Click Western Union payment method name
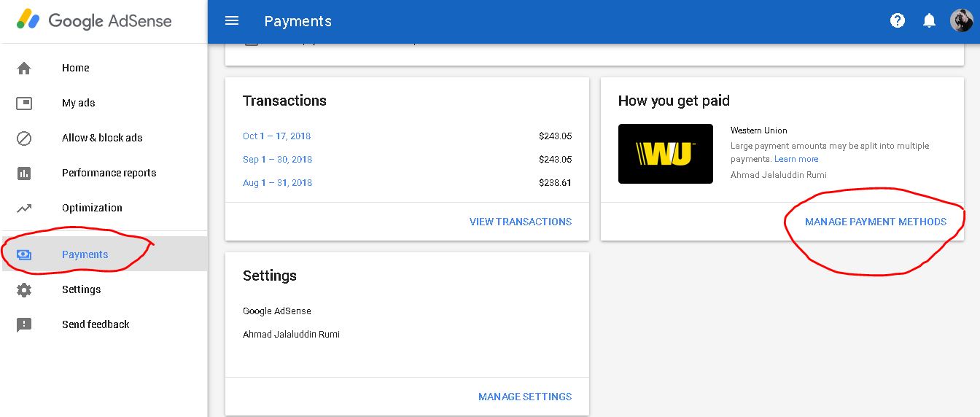The image size is (980, 417). point(759,130)
